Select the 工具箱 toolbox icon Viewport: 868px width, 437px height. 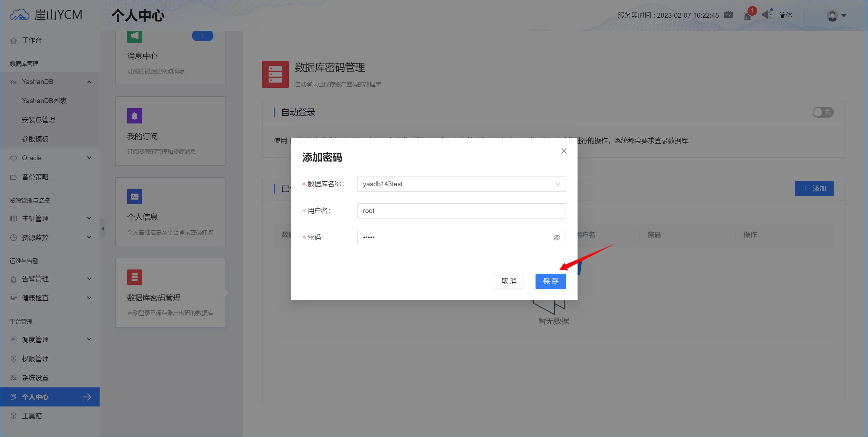14,415
